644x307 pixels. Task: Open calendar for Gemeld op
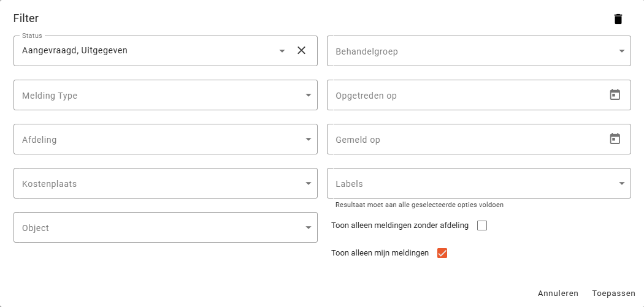coord(615,139)
